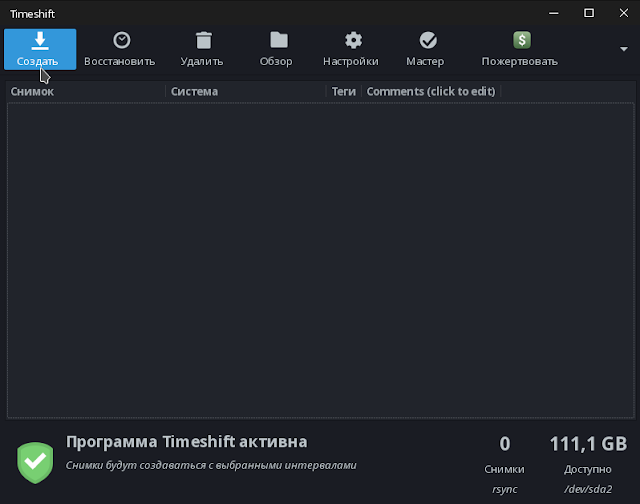The image size is (640, 504).
Task: Click the '111,1 GB' available space value
Action: tap(588, 444)
